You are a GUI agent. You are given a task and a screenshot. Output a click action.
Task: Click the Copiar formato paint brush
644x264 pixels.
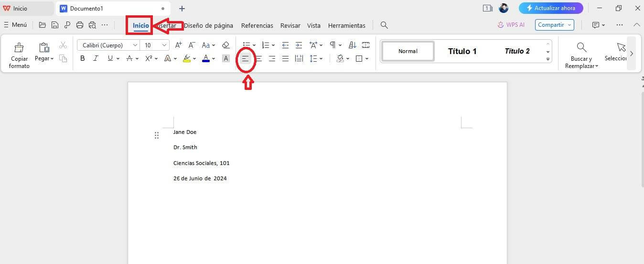[x=19, y=47]
